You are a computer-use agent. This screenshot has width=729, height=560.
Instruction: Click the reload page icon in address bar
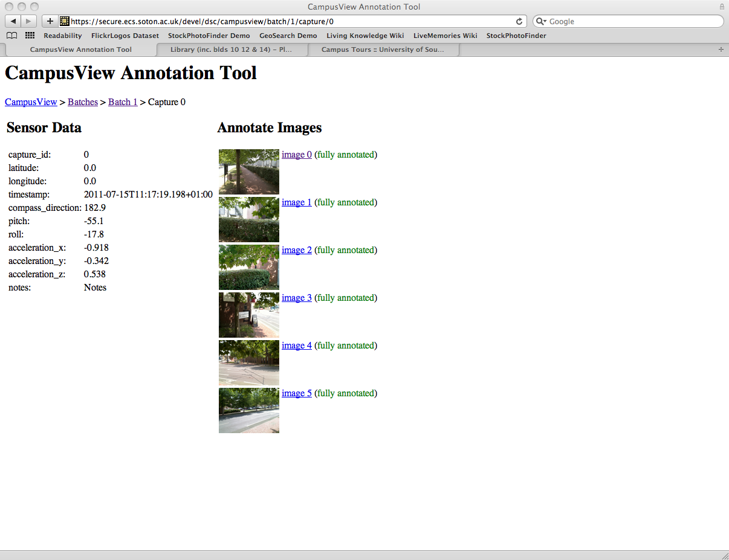[519, 21]
